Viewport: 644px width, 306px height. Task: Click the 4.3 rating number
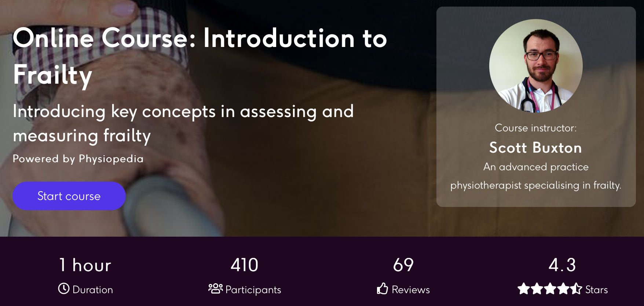(562, 265)
